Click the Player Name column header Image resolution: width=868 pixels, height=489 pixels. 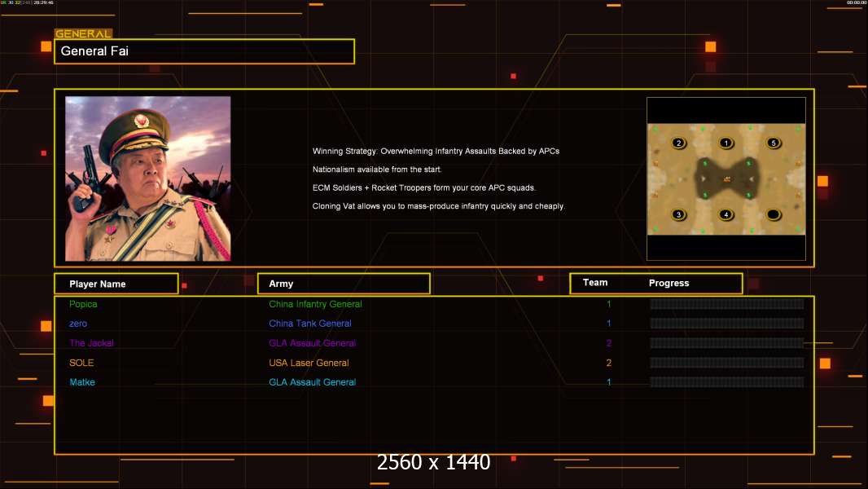(x=116, y=284)
